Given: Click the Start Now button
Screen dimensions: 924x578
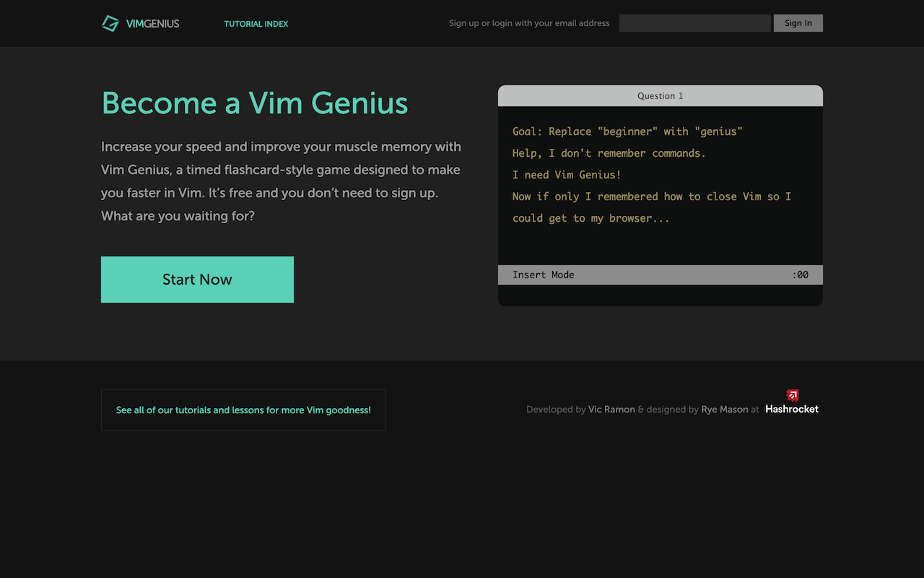Looking at the screenshot, I should (197, 279).
